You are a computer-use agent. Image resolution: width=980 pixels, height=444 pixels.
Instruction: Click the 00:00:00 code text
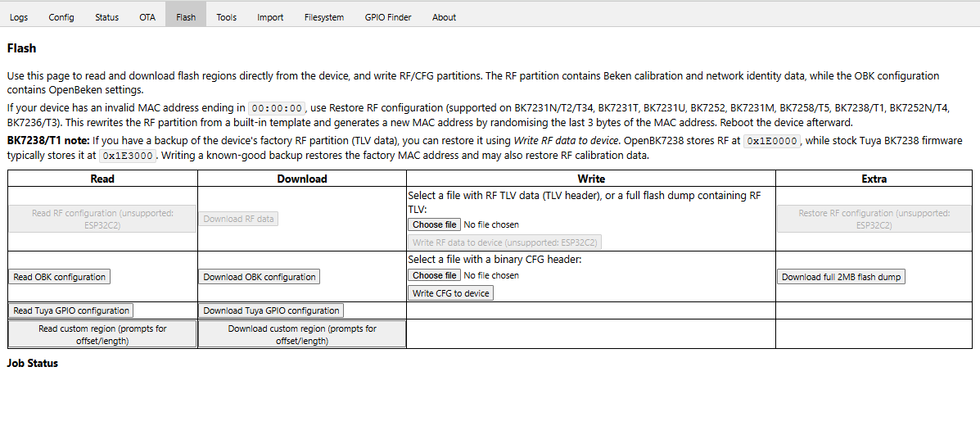277,107
